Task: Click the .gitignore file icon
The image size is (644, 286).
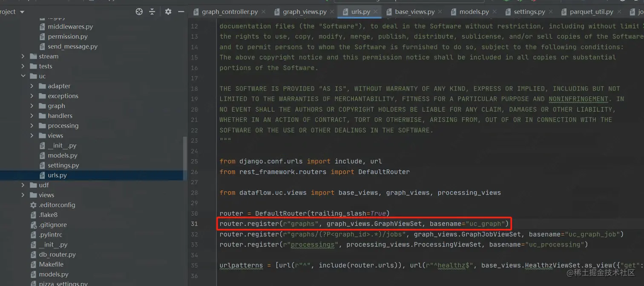Action: coord(33,225)
